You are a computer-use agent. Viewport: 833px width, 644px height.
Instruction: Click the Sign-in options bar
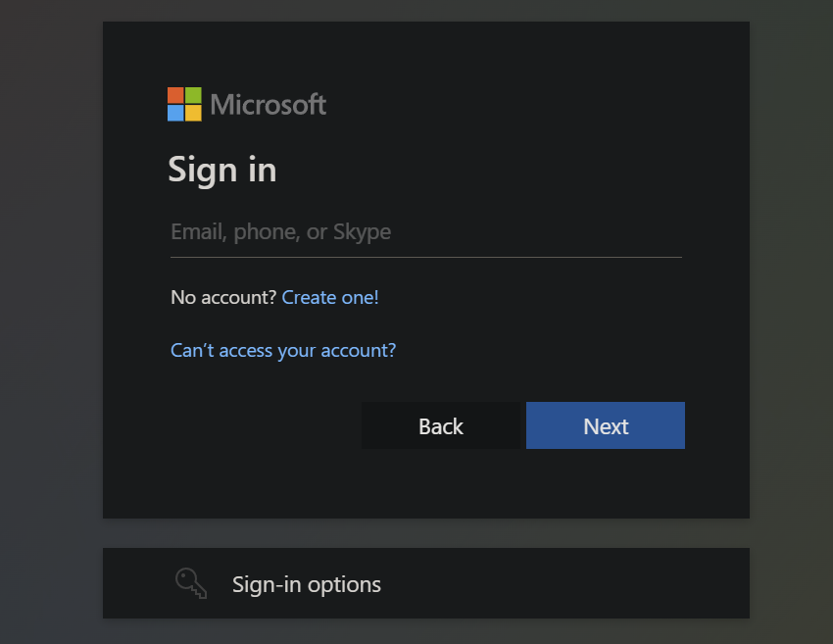click(426, 583)
